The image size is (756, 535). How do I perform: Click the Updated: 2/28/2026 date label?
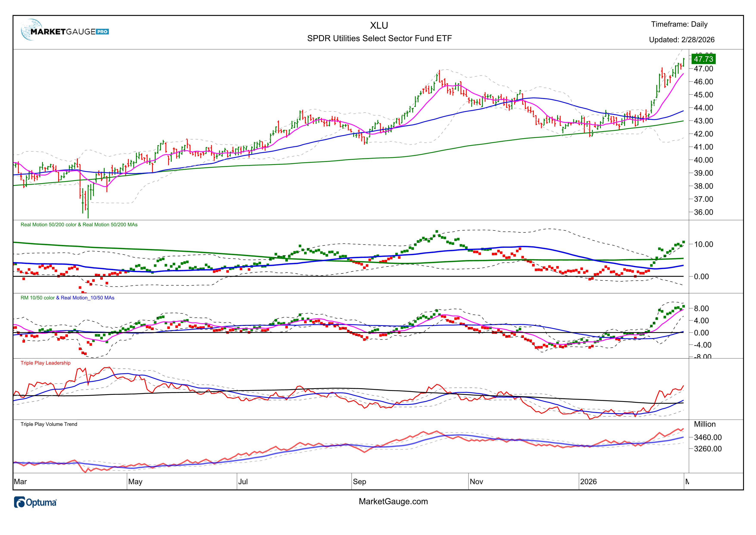(682, 40)
